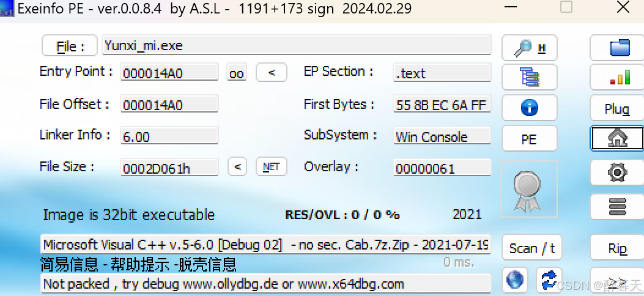Click the PE button
This screenshot has width=644, height=296.
[529, 139]
